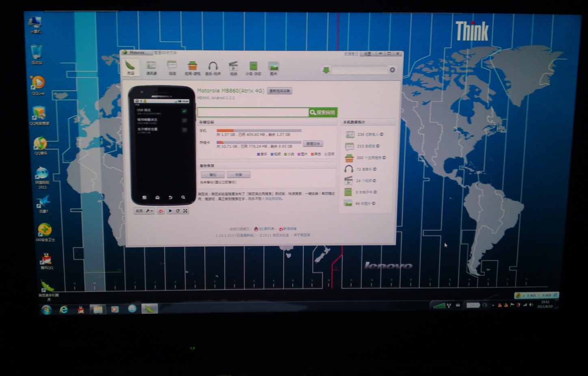Viewport: 588px width, 376px height.
Task: Open the green e-book toolbar icon
Action: [253, 67]
